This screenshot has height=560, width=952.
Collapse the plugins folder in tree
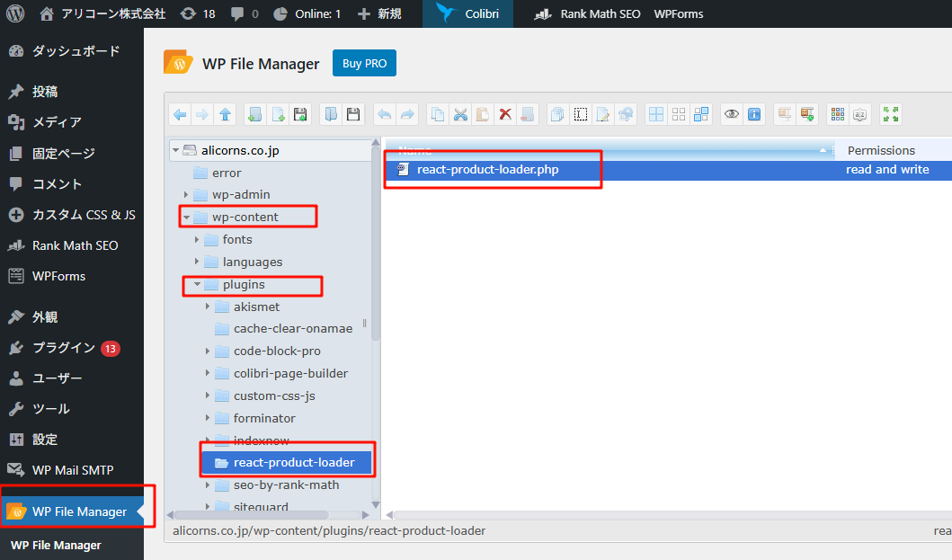tap(197, 285)
